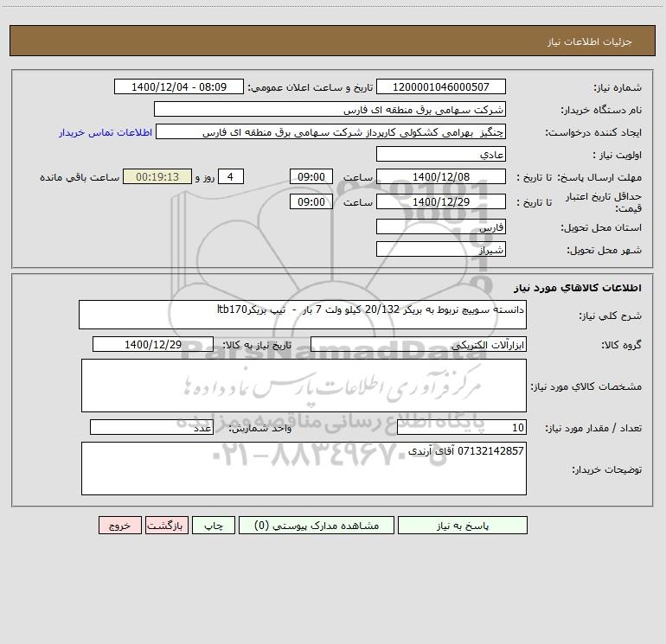
Task: Click delivery province field فارس
Action: pyautogui.click(x=441, y=226)
